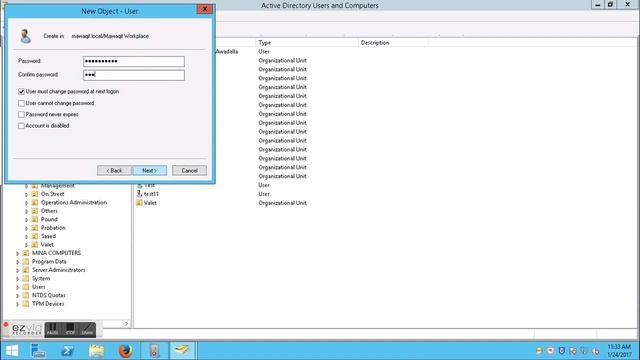Select Server Administrators in tree
The width and height of the screenshot is (640, 360).
[58, 270]
